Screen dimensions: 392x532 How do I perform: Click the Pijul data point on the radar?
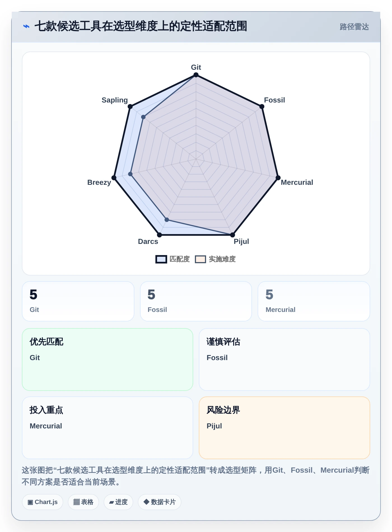tap(232, 235)
